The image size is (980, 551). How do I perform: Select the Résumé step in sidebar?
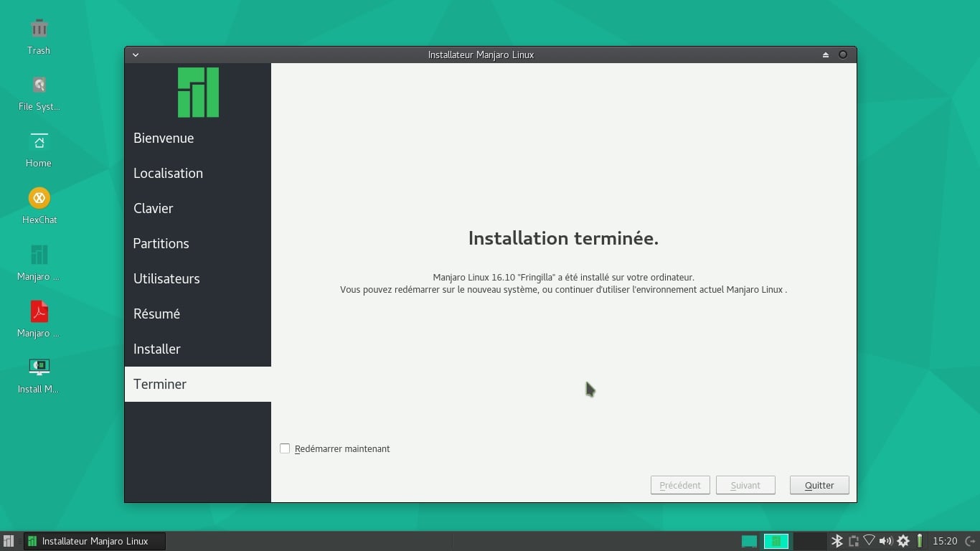198,314
